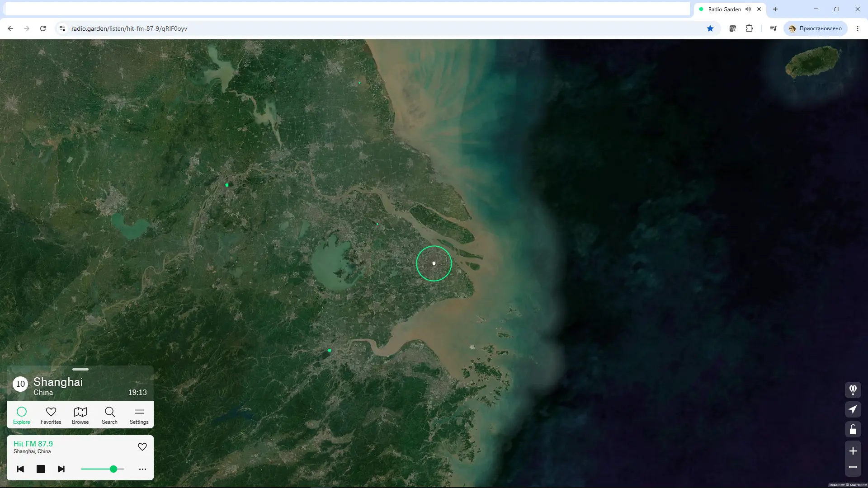
Task: Click the balloon ride icon
Action: coord(853,389)
